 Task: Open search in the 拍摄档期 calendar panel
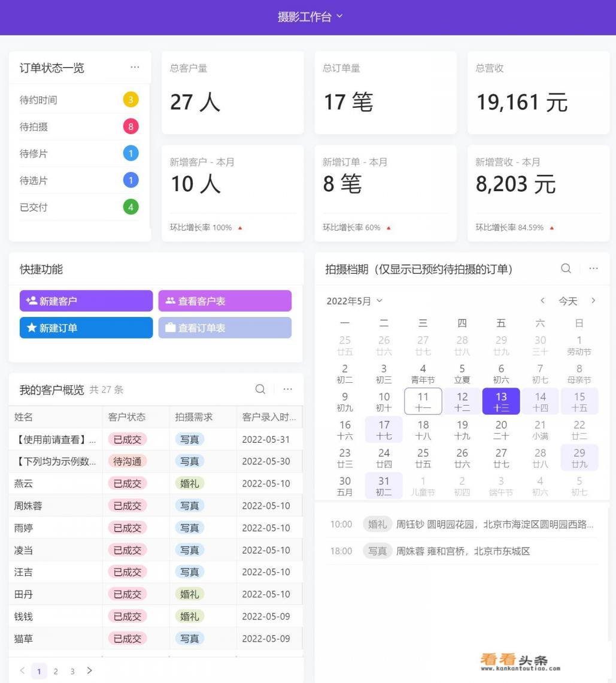pyautogui.click(x=565, y=269)
